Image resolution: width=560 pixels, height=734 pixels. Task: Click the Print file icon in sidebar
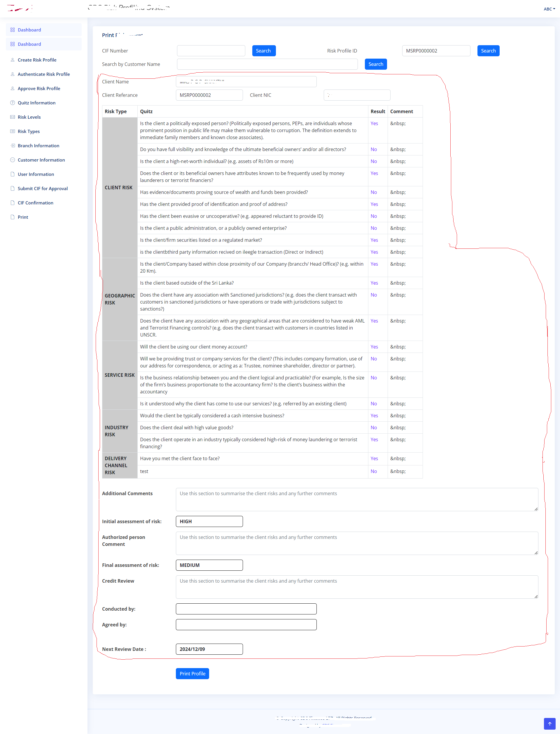coord(13,217)
